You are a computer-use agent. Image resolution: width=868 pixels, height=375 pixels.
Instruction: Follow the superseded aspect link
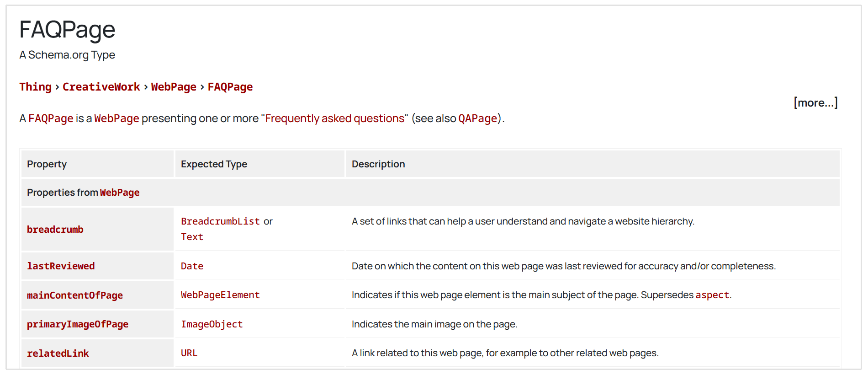pyautogui.click(x=712, y=295)
